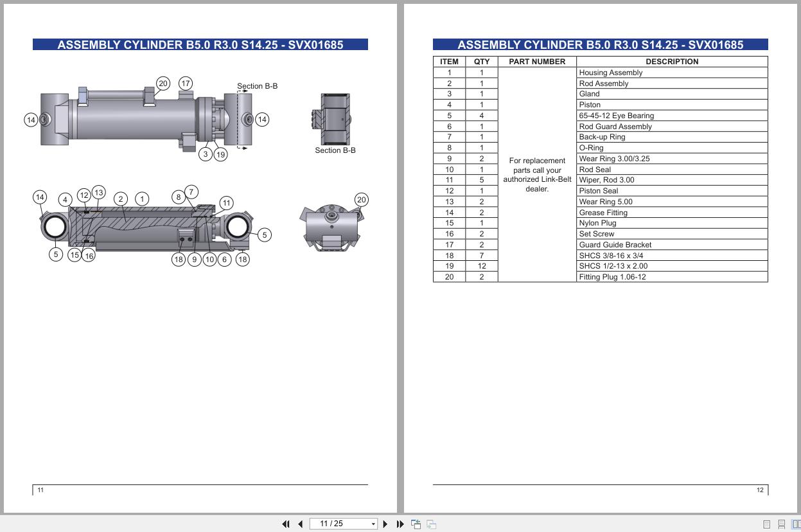Viewport: 801px width, 532px height.
Task: Toggle facing pages view mode
Action: coord(795,524)
